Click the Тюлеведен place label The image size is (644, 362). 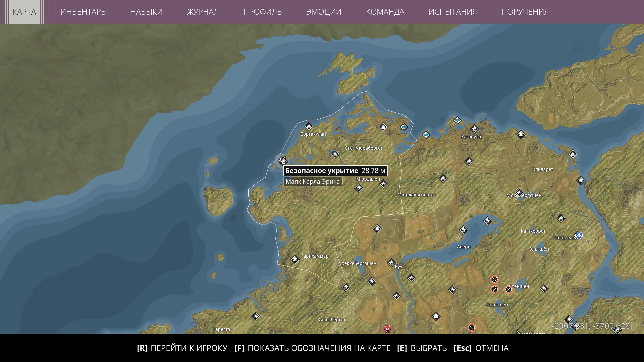click(x=565, y=238)
